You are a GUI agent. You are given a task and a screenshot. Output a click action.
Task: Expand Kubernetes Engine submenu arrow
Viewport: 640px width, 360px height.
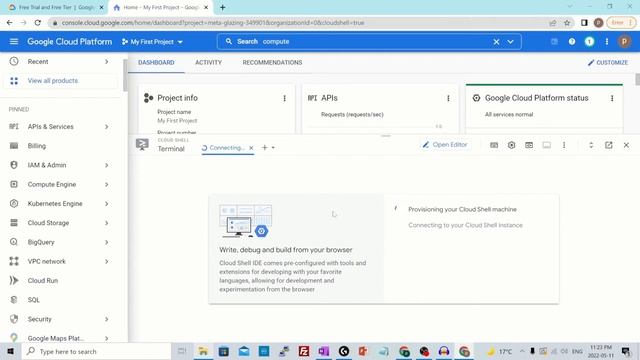tap(107, 204)
